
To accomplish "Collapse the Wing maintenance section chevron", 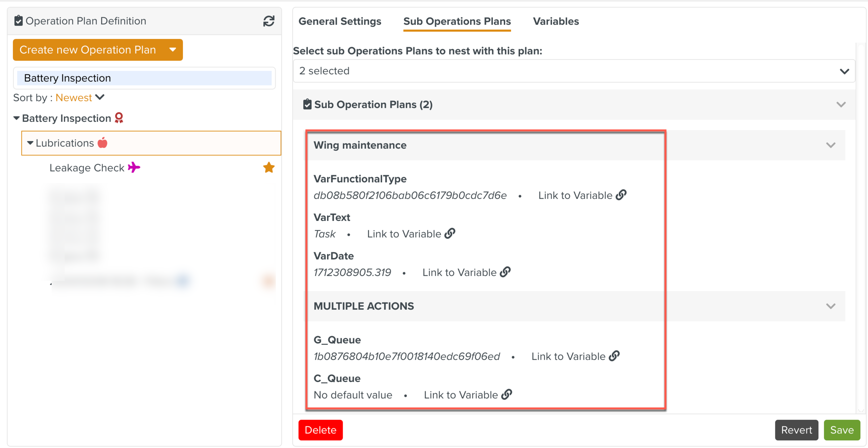I will coord(831,145).
